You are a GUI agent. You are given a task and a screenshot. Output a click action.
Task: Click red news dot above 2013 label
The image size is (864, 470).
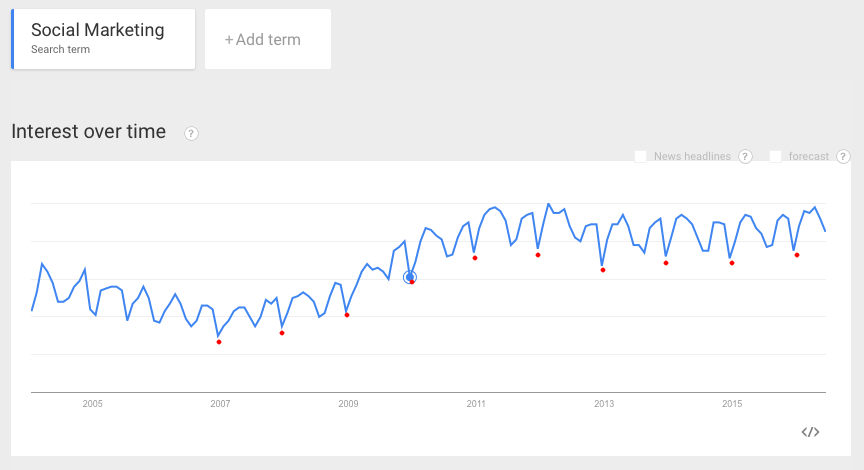point(603,270)
